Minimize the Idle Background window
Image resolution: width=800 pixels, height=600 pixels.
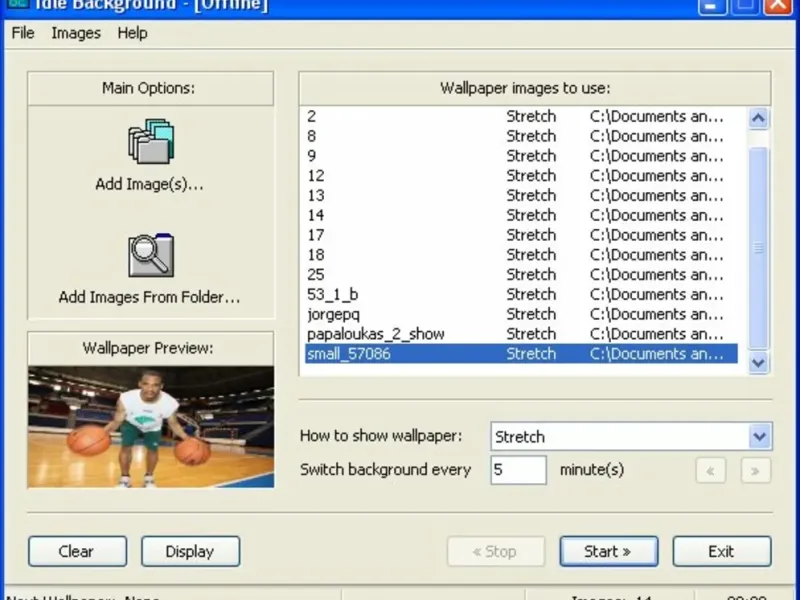712,6
